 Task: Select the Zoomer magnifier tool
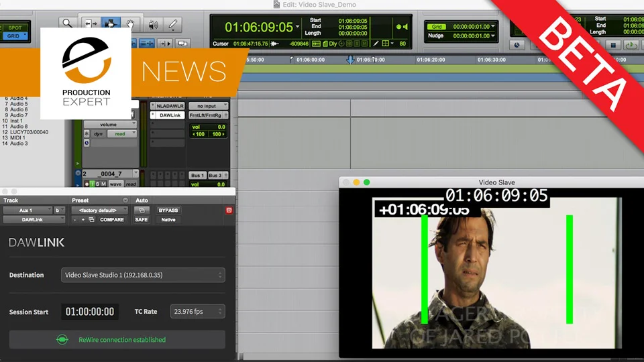tap(67, 24)
